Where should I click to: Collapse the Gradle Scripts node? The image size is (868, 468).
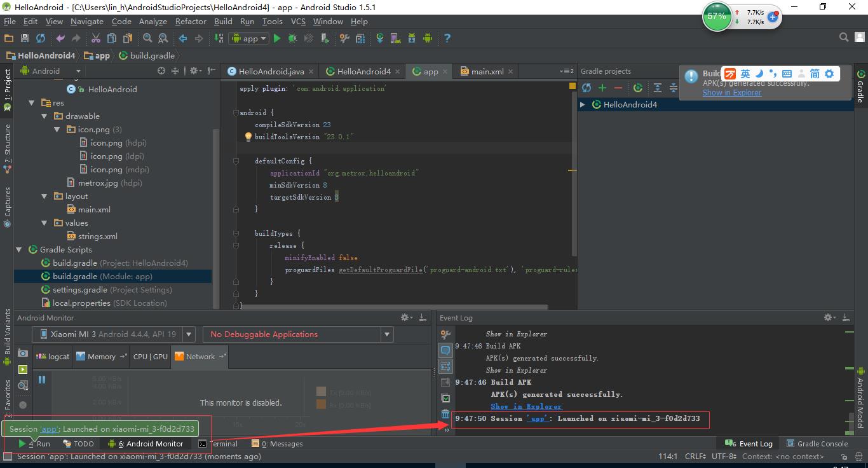[18, 249]
